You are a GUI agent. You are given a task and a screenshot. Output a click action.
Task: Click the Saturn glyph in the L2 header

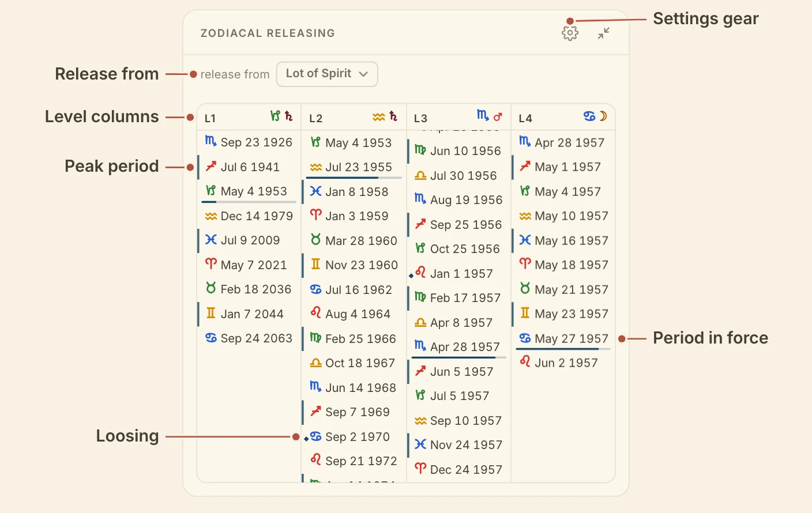pos(393,116)
